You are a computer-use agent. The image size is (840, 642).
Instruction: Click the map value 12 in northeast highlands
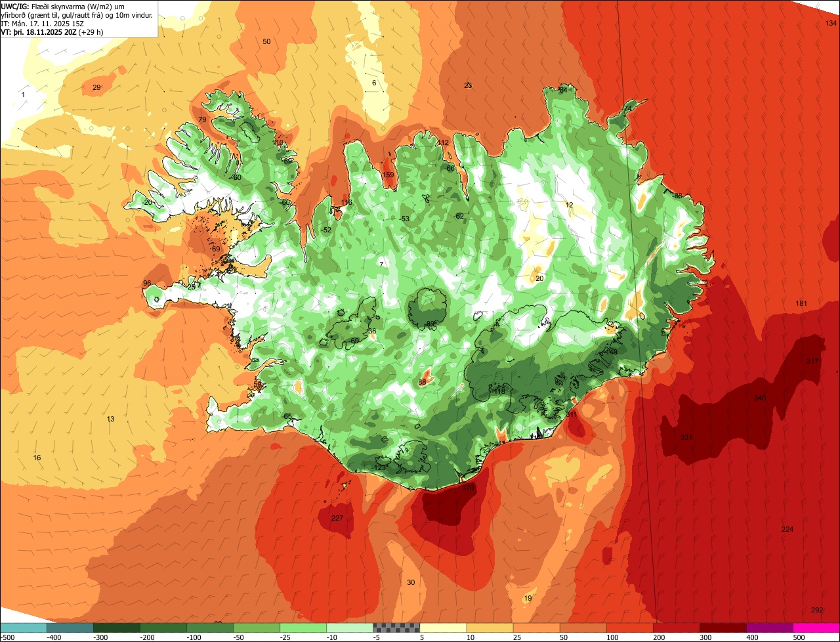(x=569, y=205)
